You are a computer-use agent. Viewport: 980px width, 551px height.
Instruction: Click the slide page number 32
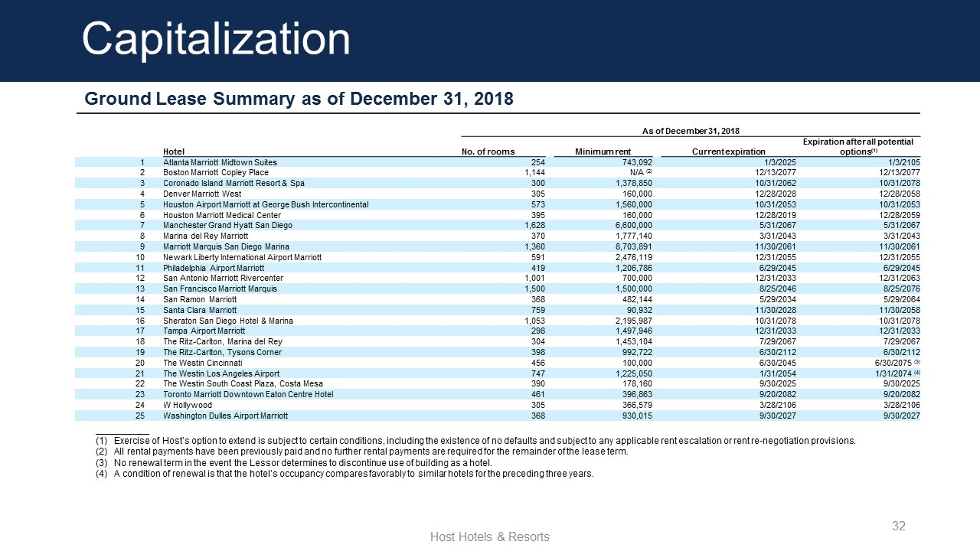(899, 527)
